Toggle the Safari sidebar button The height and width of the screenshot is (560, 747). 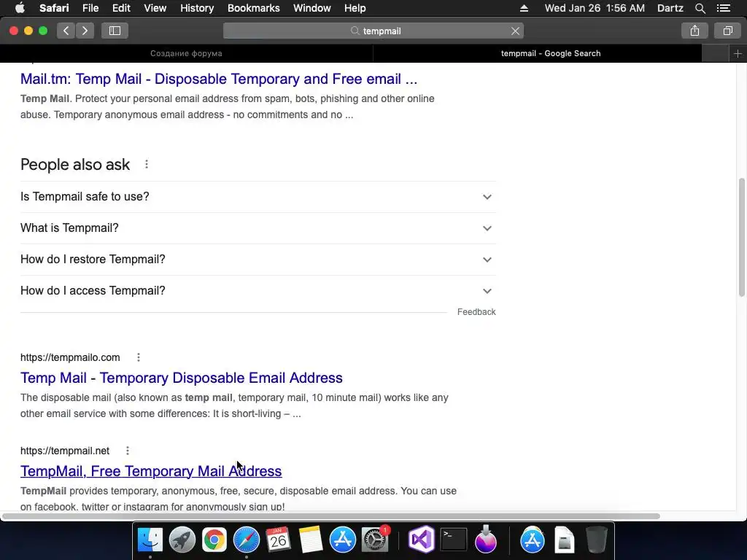pos(115,31)
